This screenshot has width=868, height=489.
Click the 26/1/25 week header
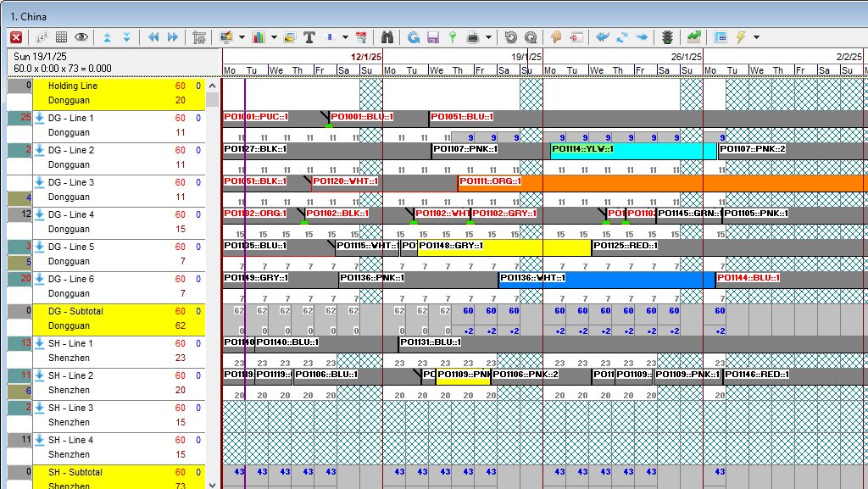pyautogui.click(x=686, y=57)
